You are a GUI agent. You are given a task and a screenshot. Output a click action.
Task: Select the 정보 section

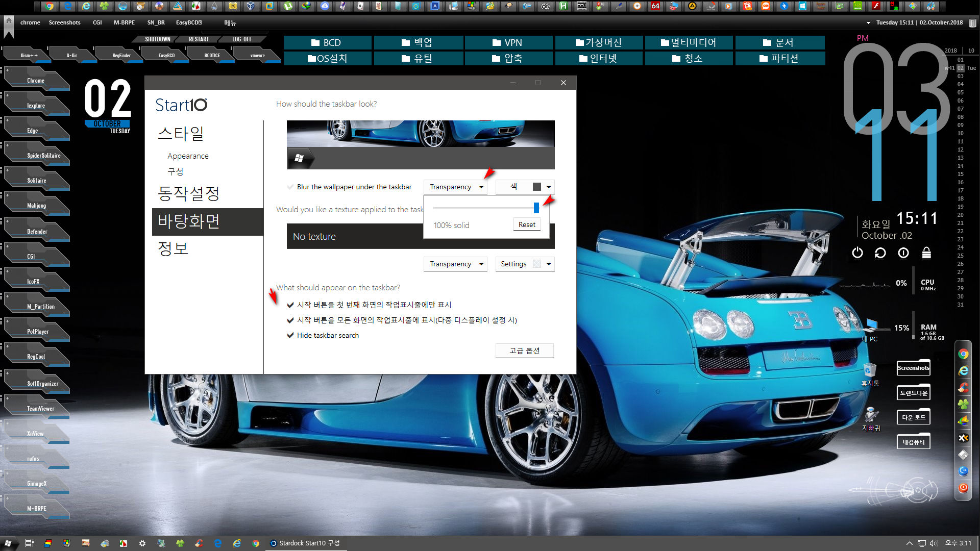[x=173, y=248]
